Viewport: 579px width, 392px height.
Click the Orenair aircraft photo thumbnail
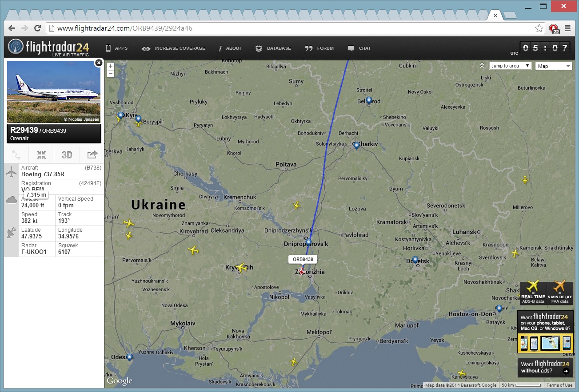[54, 92]
